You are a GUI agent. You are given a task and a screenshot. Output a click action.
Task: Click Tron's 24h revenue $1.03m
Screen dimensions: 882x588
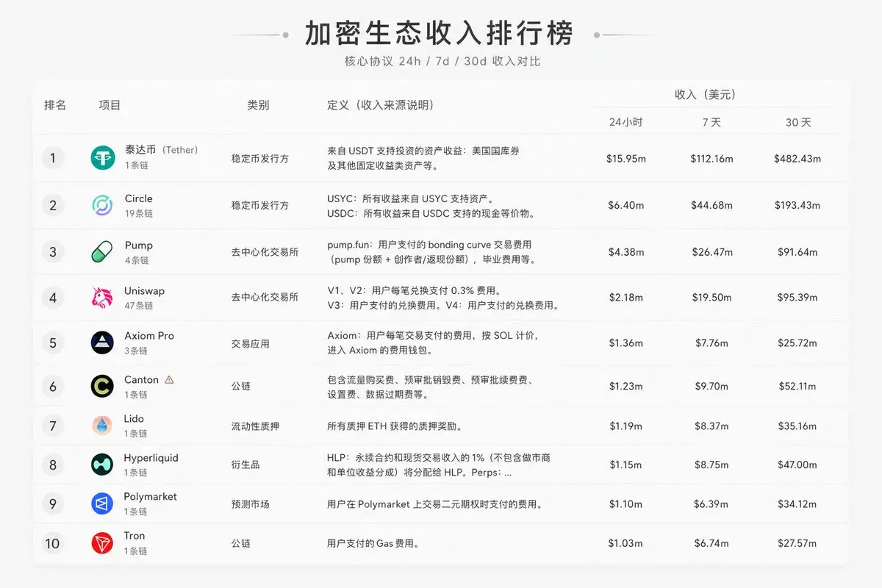(x=626, y=543)
